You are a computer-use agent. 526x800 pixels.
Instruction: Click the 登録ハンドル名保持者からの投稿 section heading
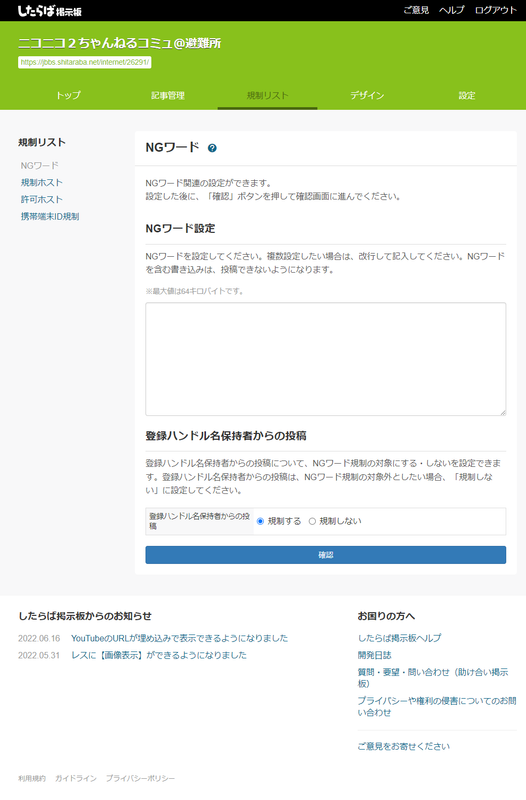point(226,436)
